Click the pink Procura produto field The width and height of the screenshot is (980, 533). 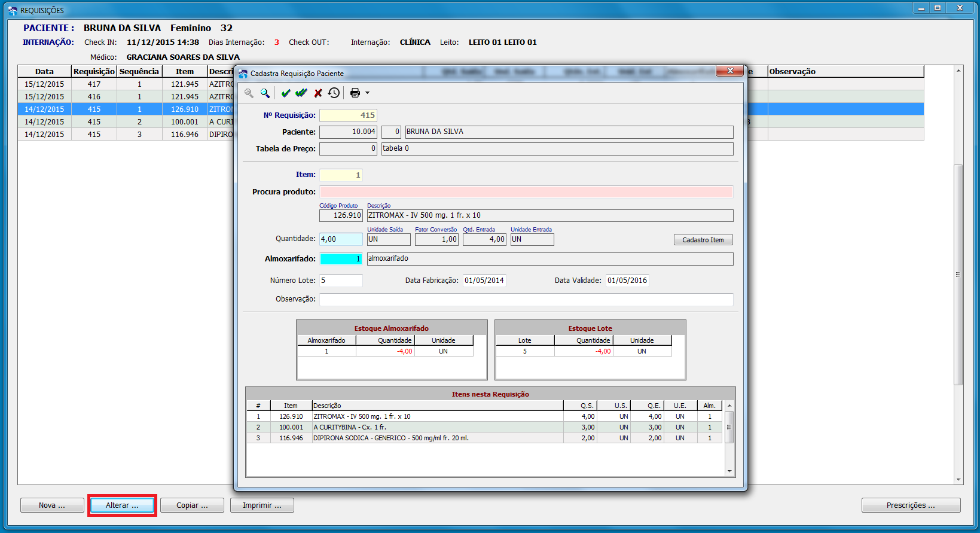click(526, 192)
